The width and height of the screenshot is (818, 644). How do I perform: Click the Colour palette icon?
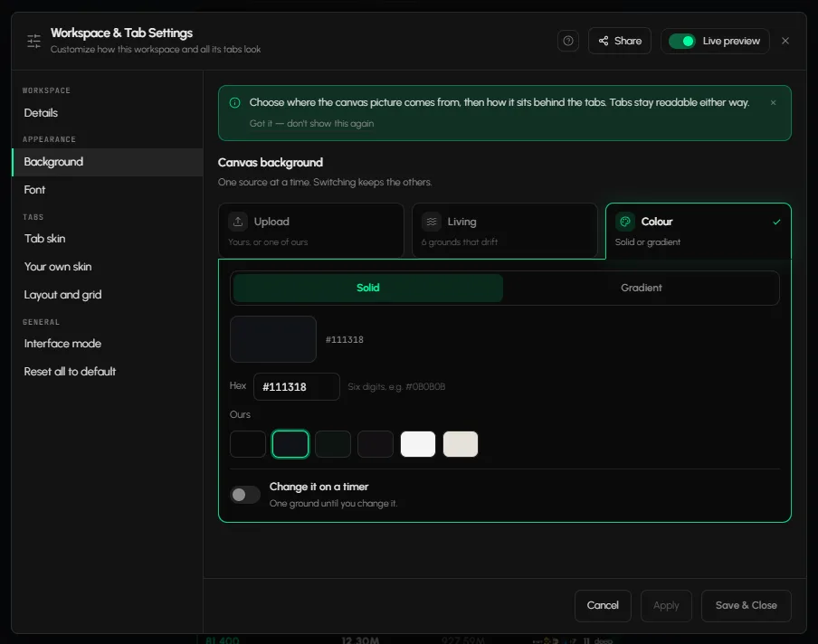625,222
